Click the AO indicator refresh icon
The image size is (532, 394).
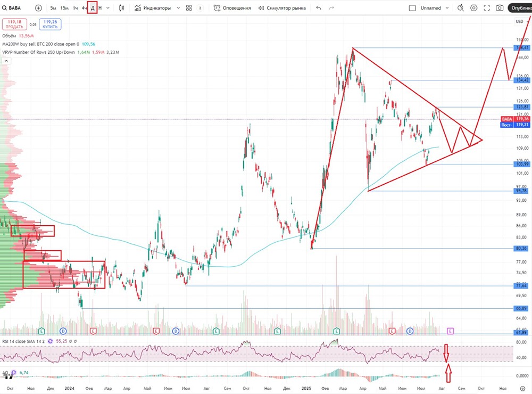14,373
